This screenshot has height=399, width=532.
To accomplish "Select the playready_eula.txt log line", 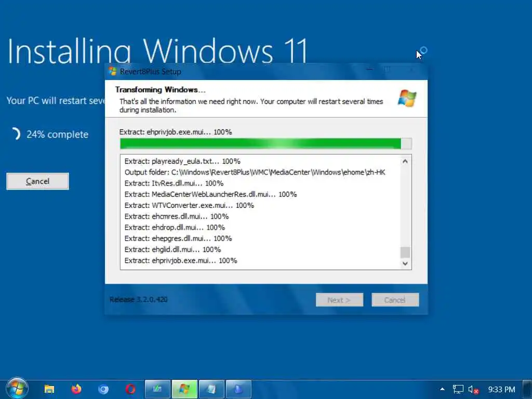I will tap(182, 161).
